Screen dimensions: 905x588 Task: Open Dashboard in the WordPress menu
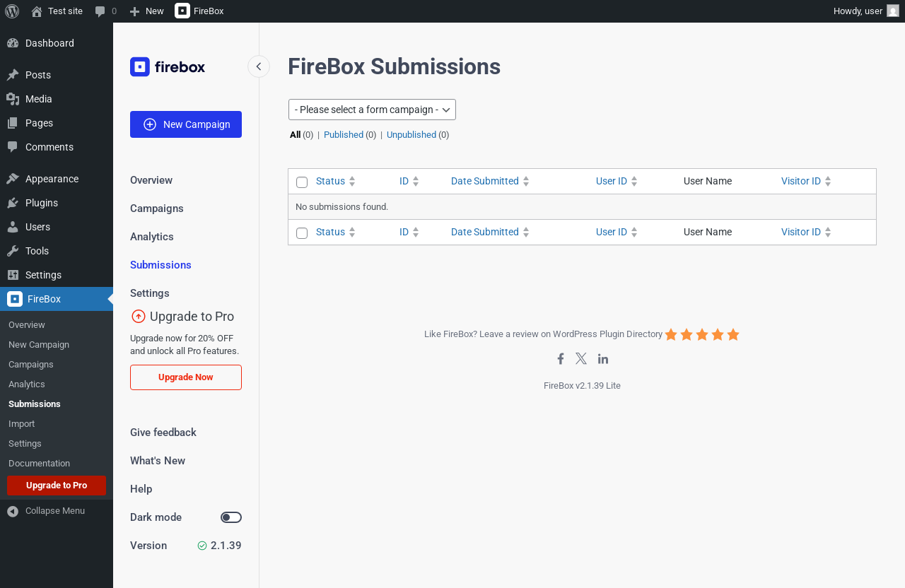pyautogui.click(x=57, y=43)
